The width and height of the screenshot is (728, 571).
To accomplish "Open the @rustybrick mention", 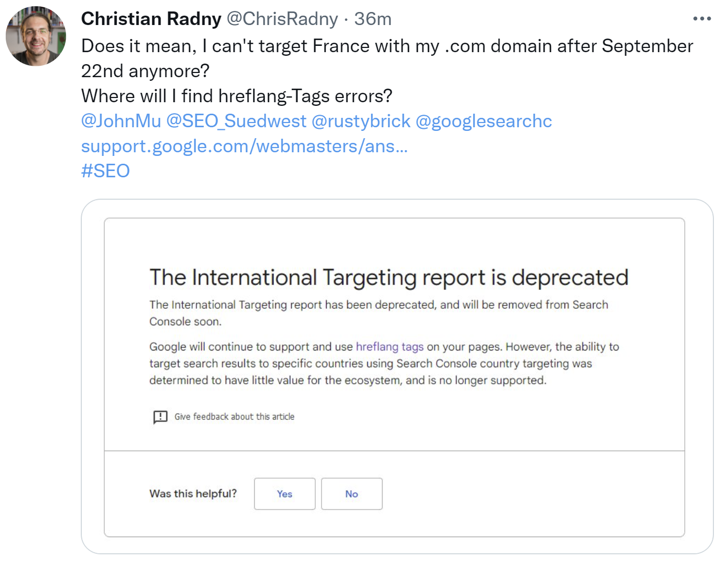I will coord(361,120).
